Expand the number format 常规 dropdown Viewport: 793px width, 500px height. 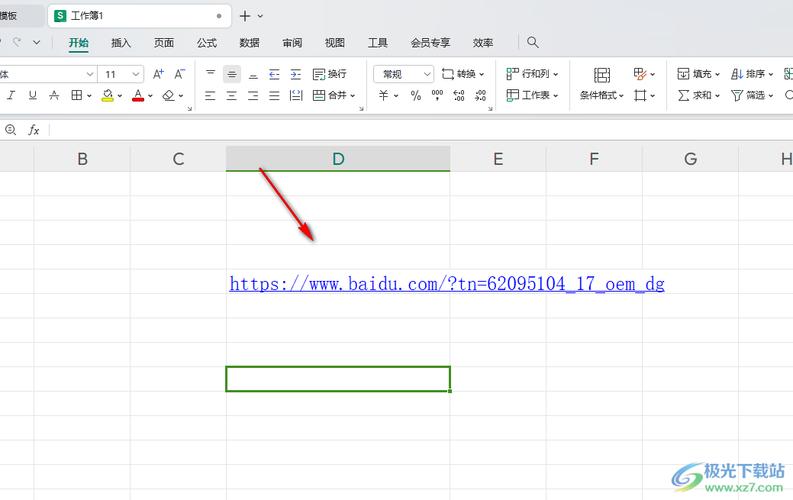427,74
